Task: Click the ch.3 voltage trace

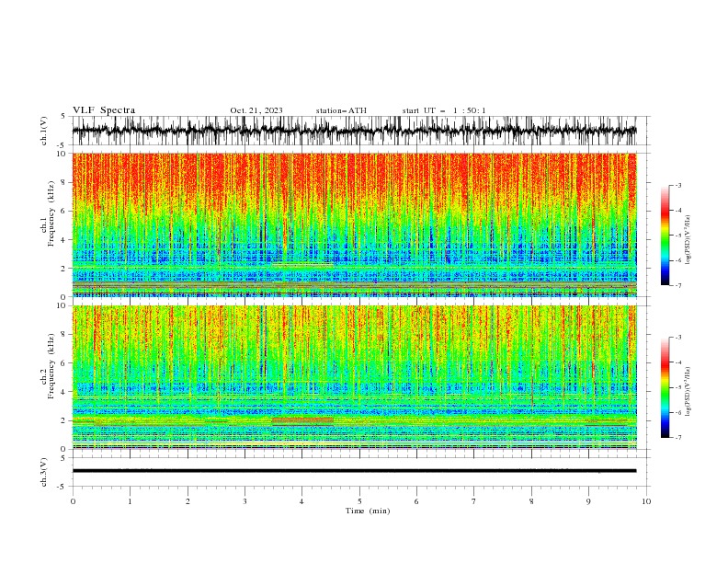Action: (355, 471)
